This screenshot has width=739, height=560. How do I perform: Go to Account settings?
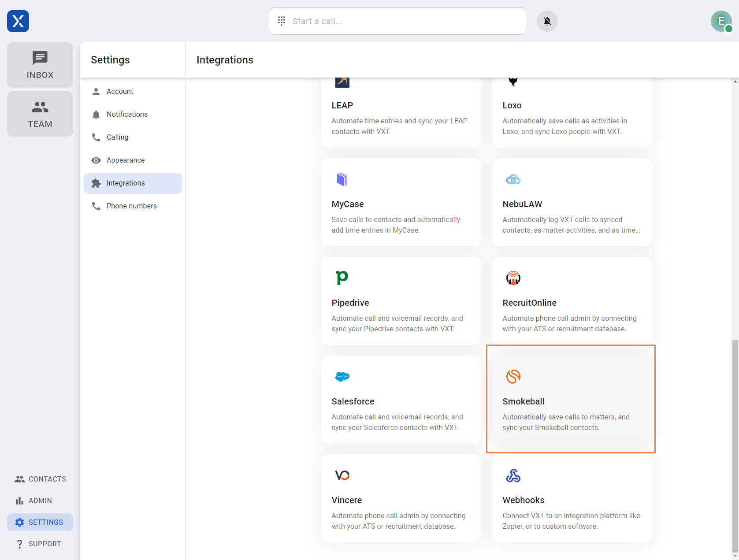133,92
